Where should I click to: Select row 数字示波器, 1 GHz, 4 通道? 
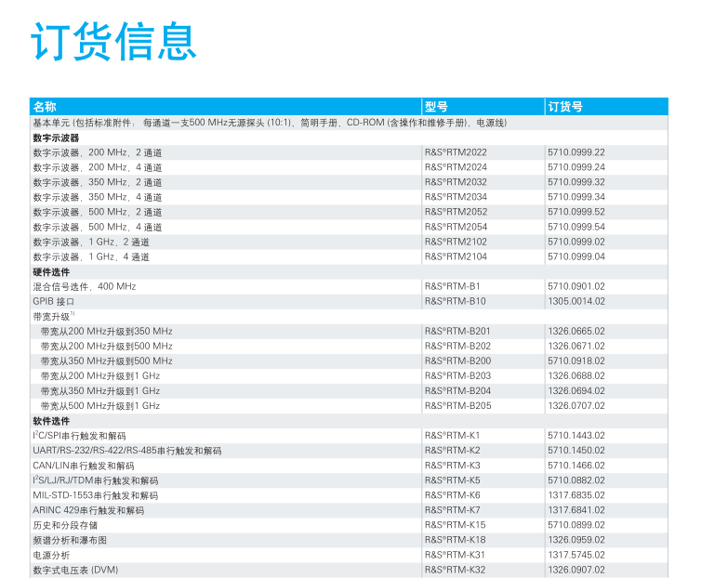tap(350, 256)
